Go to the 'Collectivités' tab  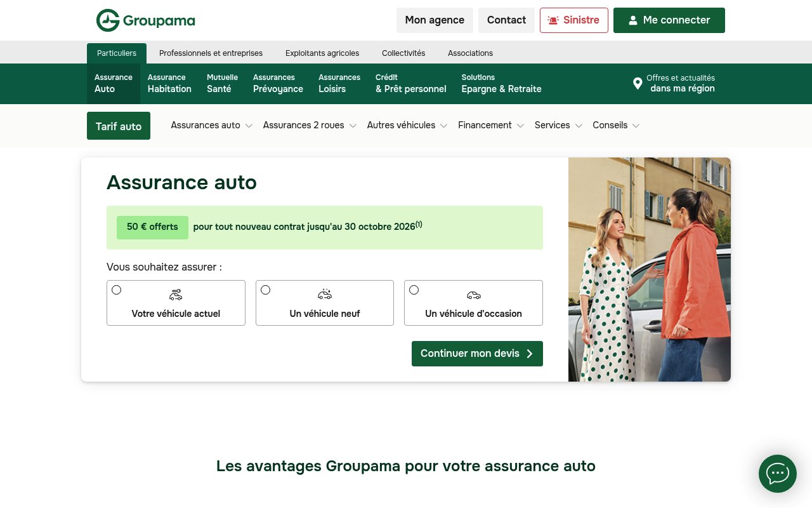pos(403,53)
